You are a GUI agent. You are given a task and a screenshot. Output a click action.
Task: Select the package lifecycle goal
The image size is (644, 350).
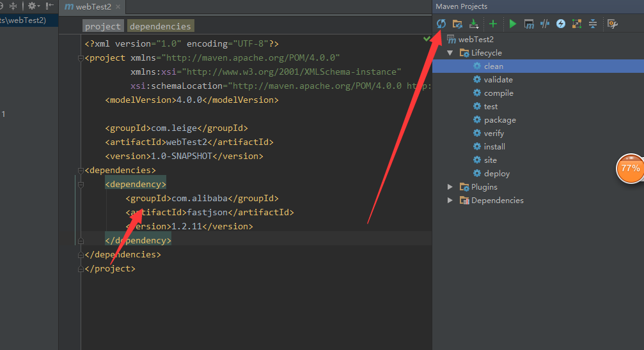[x=499, y=120]
